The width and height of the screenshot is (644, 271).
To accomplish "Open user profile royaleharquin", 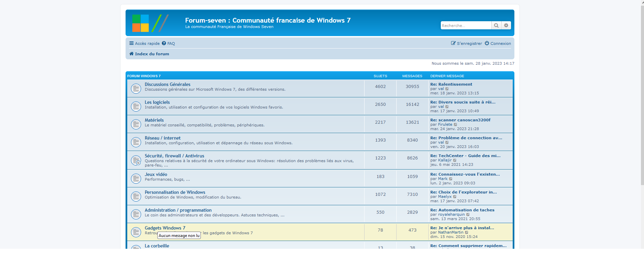I will pos(452,215).
